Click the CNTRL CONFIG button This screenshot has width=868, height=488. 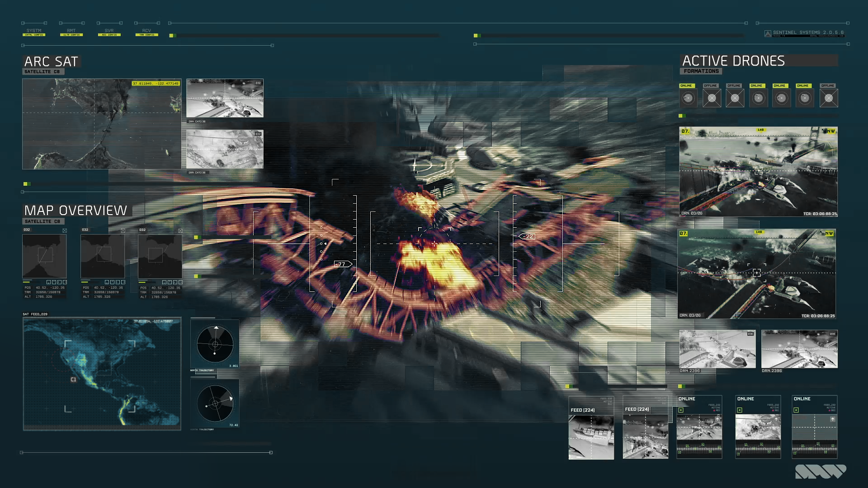click(x=34, y=35)
